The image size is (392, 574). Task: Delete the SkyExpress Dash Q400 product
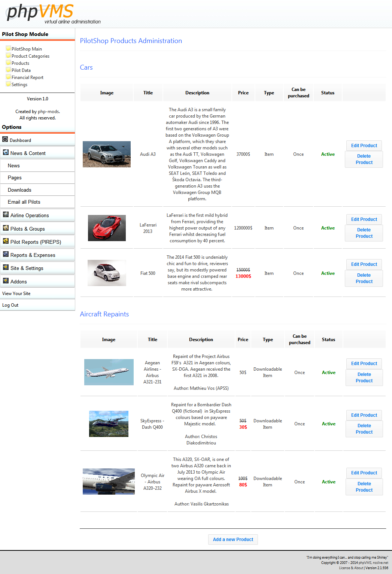[x=364, y=429]
